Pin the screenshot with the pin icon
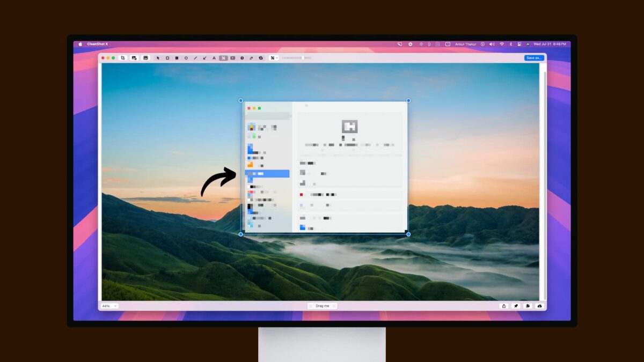Viewport: 644px width, 362px height. (516, 306)
